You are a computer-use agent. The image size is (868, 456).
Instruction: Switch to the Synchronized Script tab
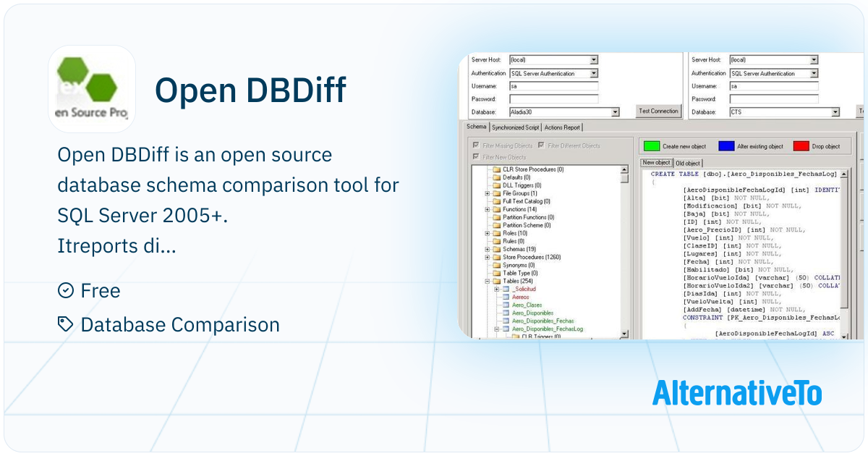tap(516, 127)
